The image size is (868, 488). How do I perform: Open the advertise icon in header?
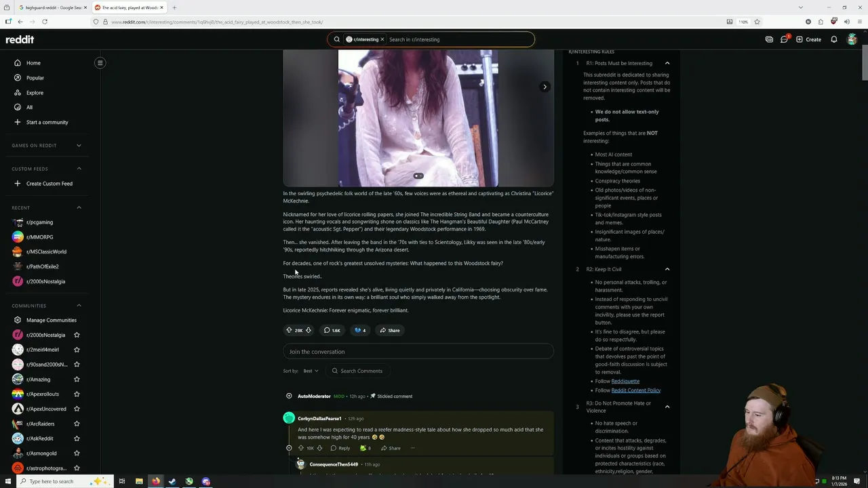[769, 39]
